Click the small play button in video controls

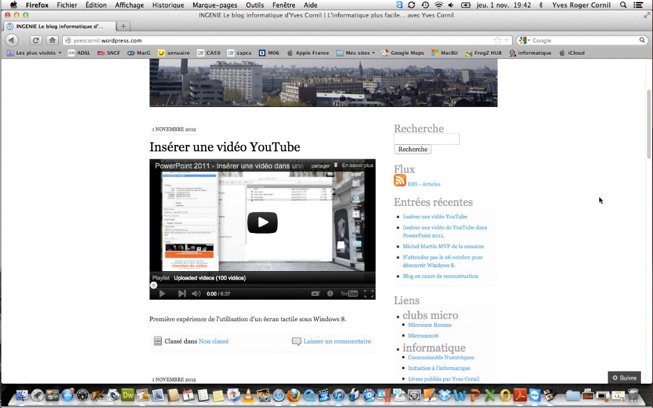[162, 294]
